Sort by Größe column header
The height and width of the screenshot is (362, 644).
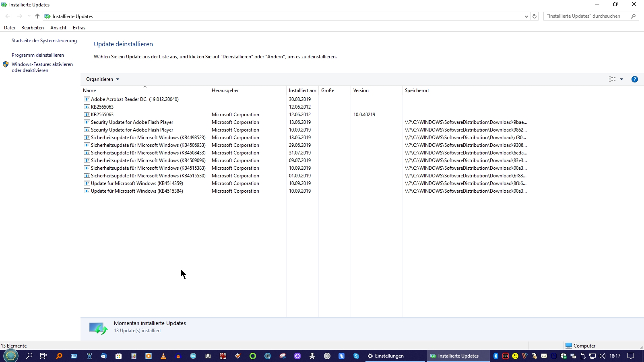334,90
